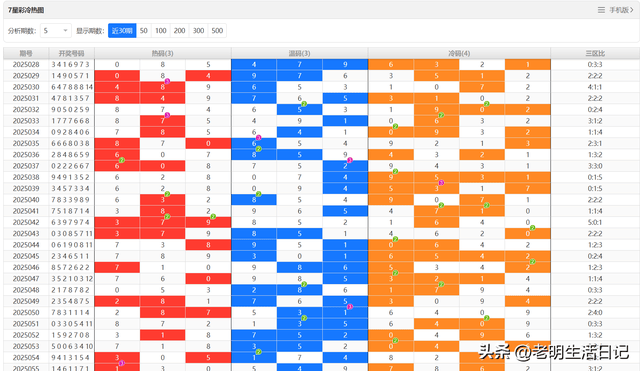The height and width of the screenshot is (371, 640).
Task: Click the dropdown arrow of analysis periods
Action: point(65,31)
